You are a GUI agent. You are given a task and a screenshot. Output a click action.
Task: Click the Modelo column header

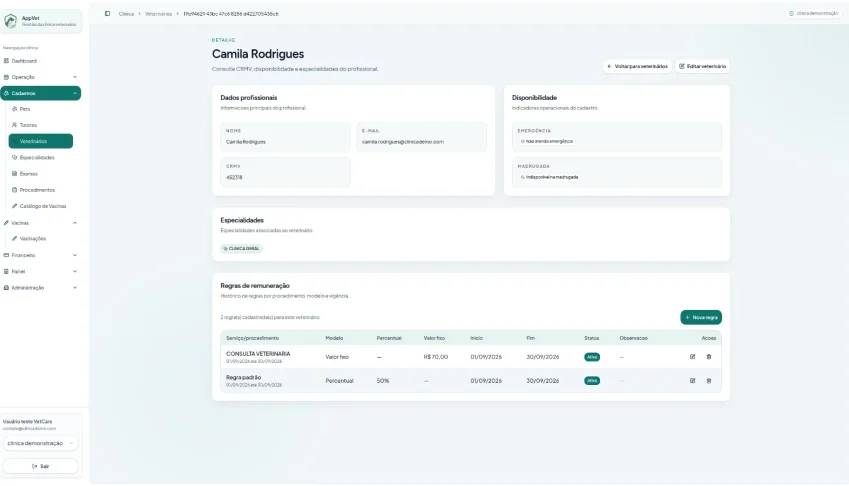coord(334,338)
